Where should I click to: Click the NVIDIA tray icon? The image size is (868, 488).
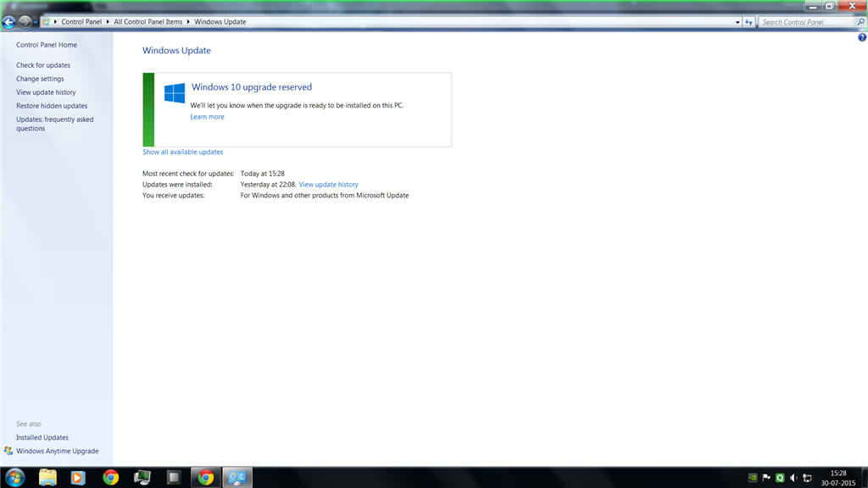(x=753, y=478)
